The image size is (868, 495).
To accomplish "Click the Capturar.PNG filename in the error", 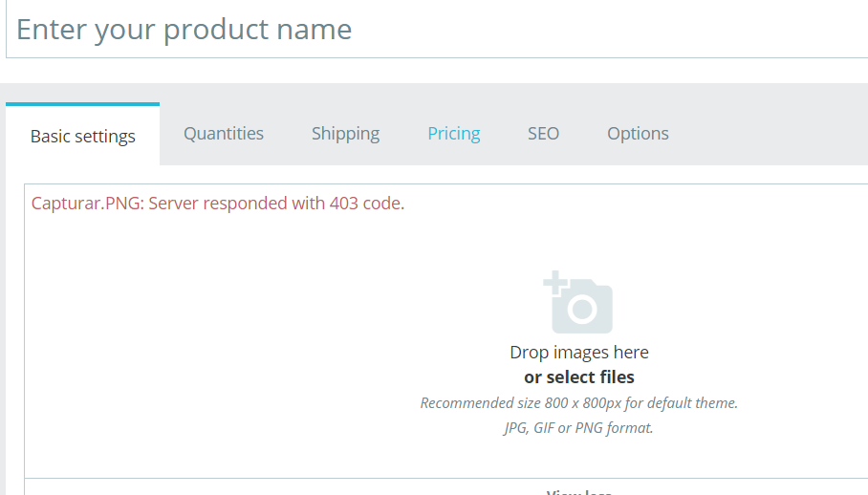I will point(85,204).
